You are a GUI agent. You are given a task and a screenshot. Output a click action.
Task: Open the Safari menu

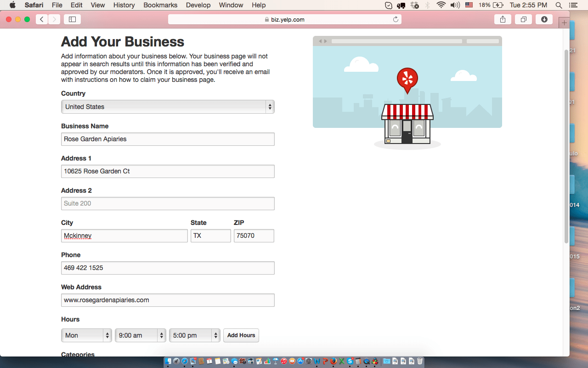(34, 5)
